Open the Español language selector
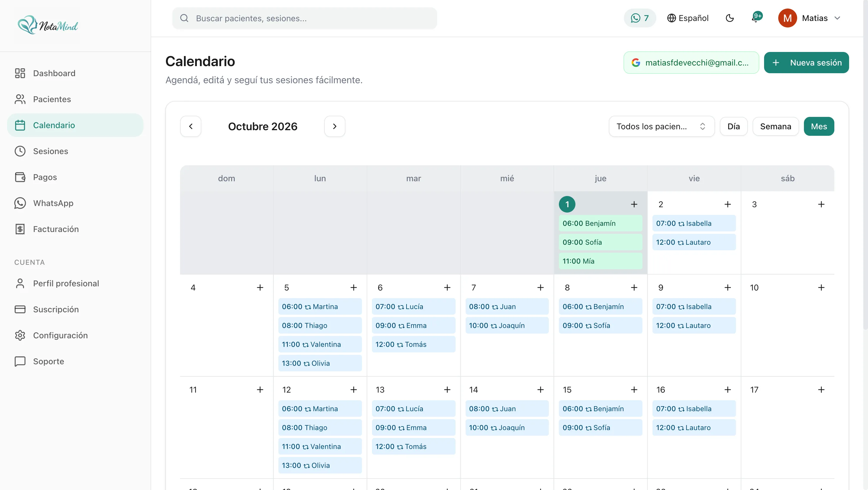The height and width of the screenshot is (490, 868). [x=688, y=18]
